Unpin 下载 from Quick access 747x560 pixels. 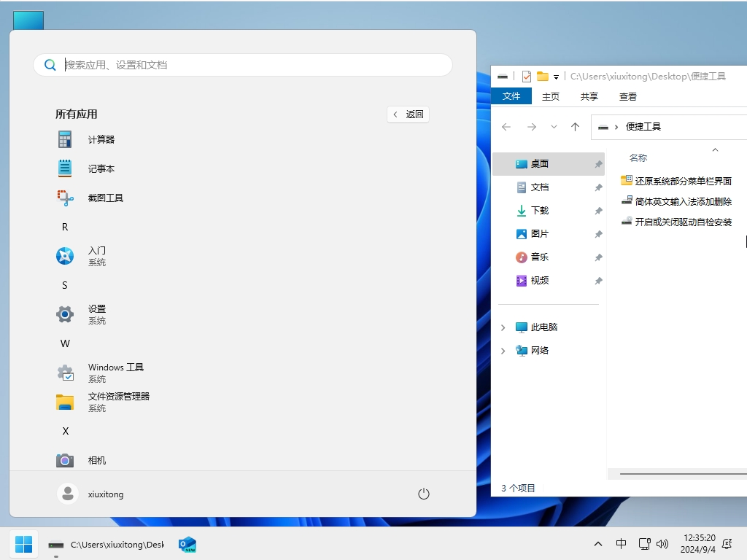(x=598, y=210)
